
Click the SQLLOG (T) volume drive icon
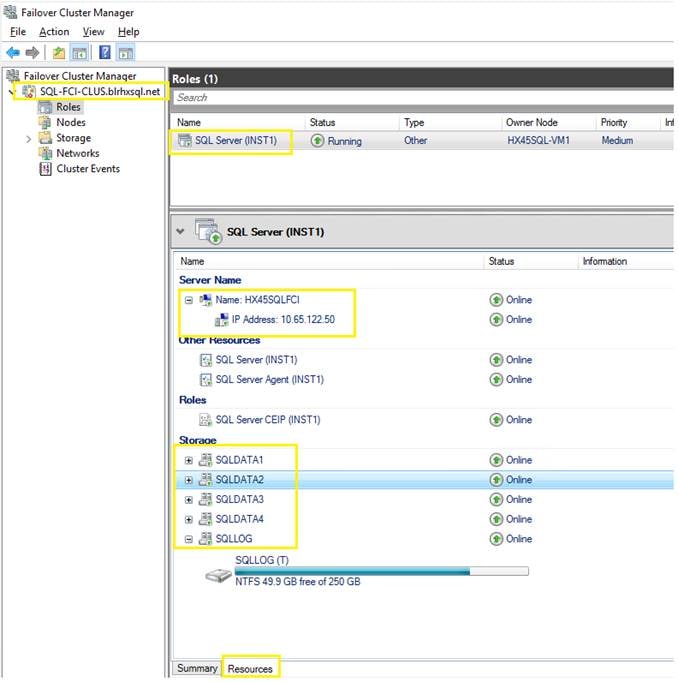click(218, 575)
